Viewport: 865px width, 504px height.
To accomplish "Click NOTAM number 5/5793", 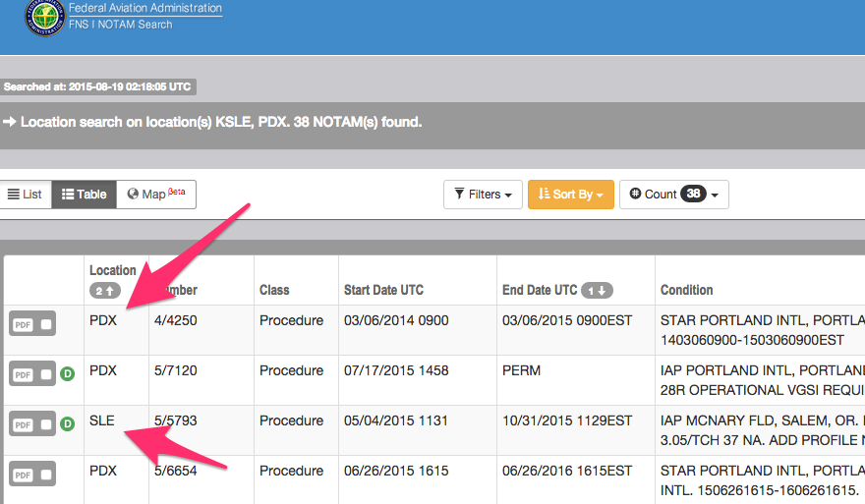I will click(x=175, y=420).
